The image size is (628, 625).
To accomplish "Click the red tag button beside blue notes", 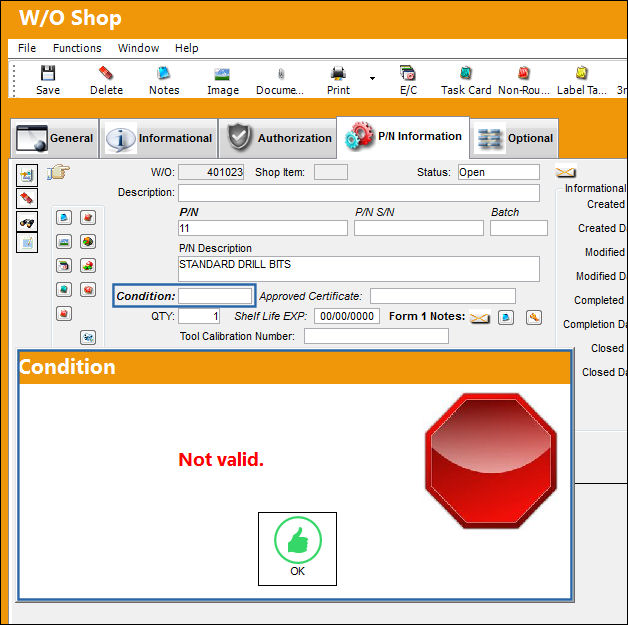I will point(88,217).
